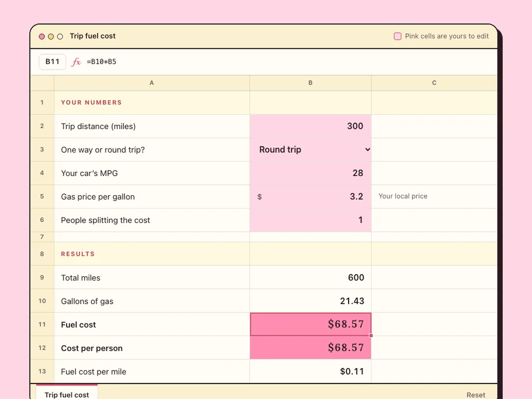The width and height of the screenshot is (532, 399).
Task: Click the 'Trip fuel cost' window title
Action: coord(93,36)
